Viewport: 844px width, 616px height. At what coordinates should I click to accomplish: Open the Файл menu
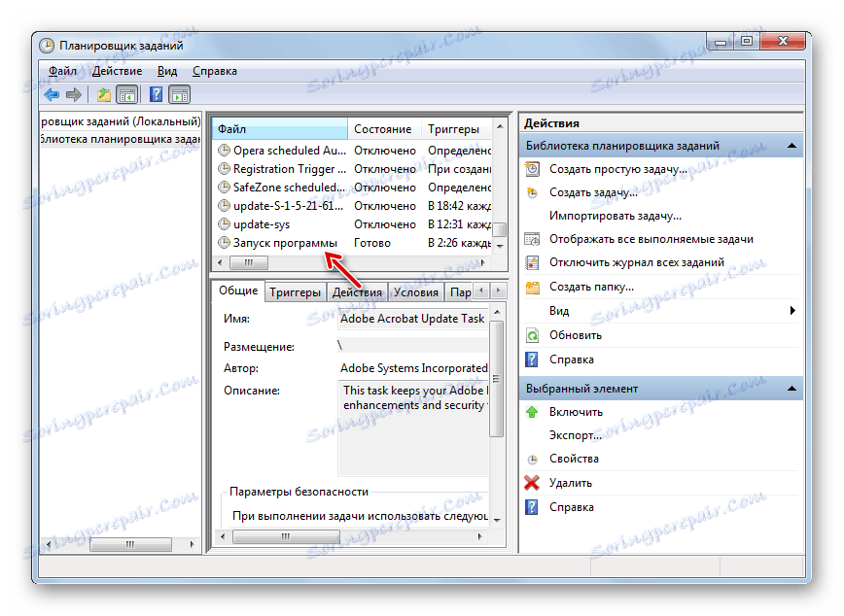click(x=62, y=71)
